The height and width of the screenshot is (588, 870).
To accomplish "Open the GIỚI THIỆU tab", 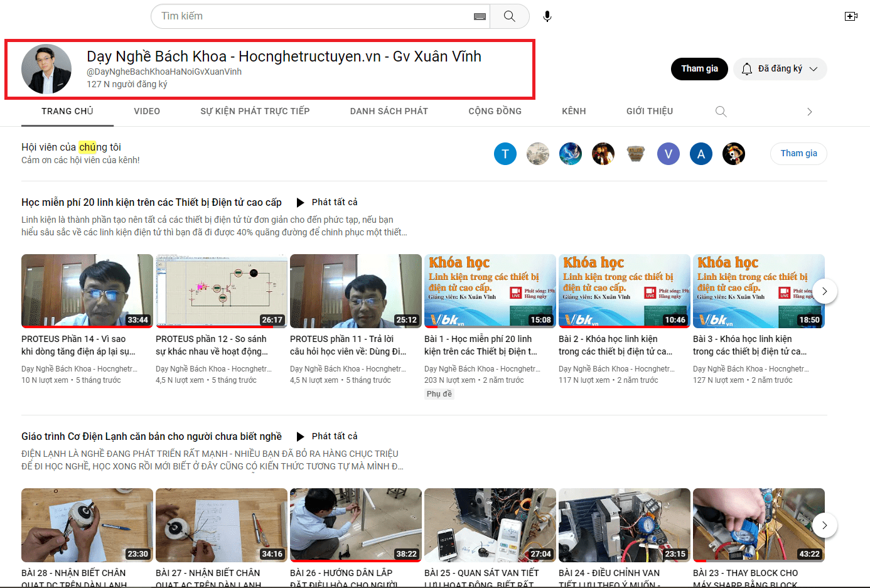I will coord(650,111).
